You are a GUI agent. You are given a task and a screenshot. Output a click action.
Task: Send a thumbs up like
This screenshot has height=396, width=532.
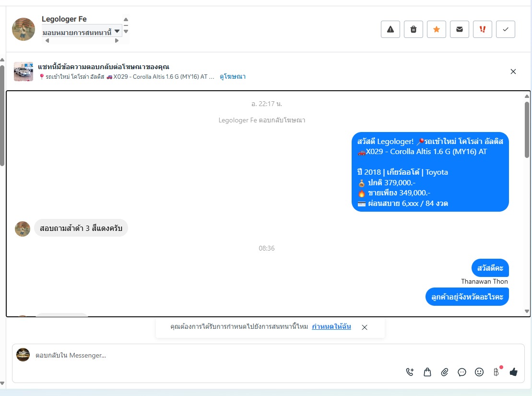click(514, 372)
